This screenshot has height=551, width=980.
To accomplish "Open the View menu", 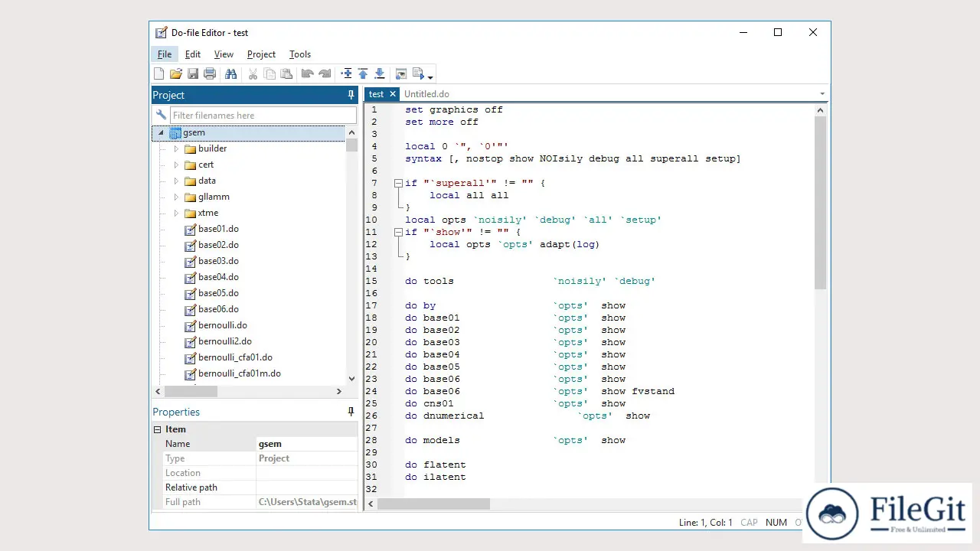I will click(x=224, y=54).
